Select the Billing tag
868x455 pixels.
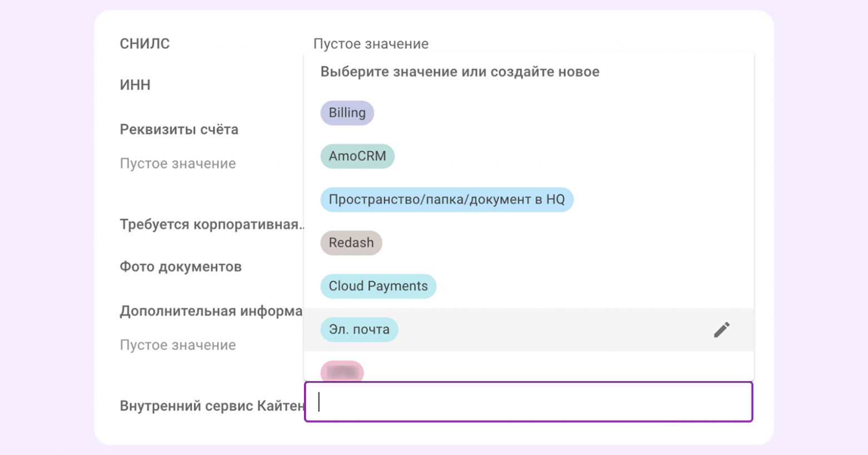(x=347, y=112)
